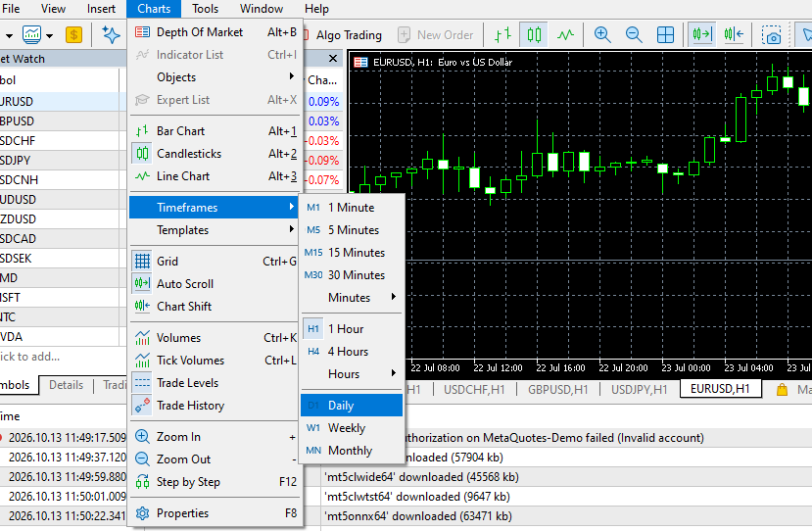Select 4 Hours timeframe

coord(352,352)
